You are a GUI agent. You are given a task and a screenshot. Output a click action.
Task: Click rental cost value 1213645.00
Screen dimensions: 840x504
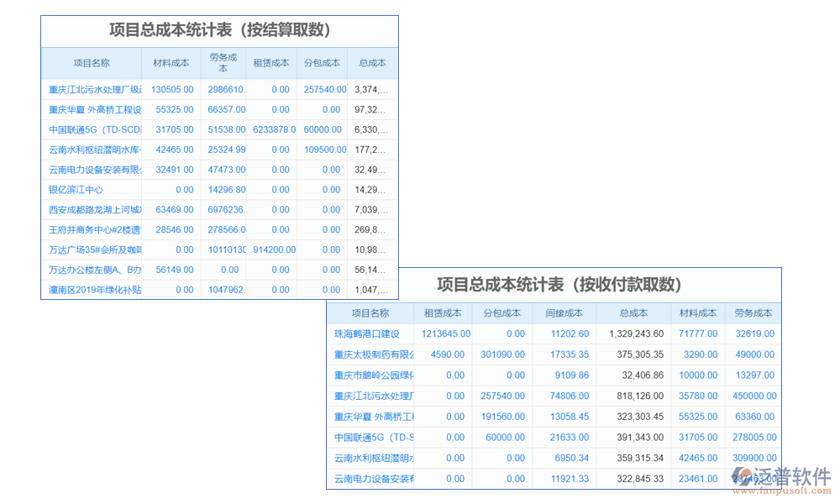(x=445, y=333)
